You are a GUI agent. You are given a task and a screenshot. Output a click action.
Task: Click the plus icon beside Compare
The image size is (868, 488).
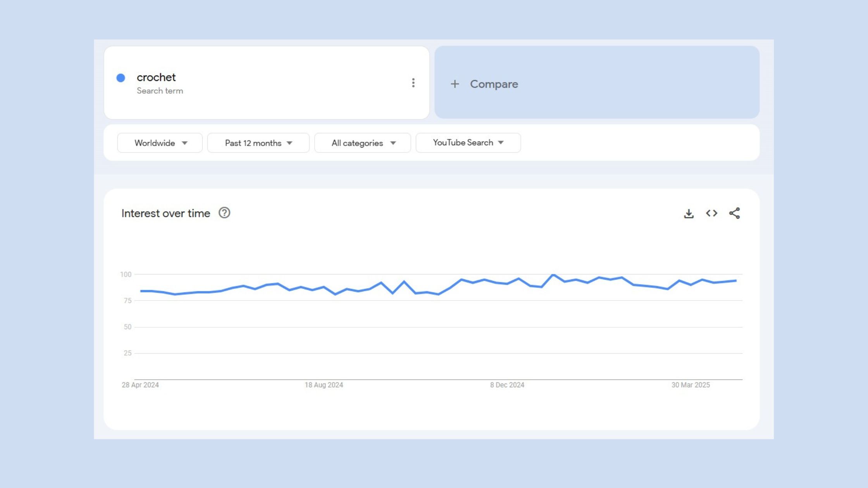tap(455, 84)
